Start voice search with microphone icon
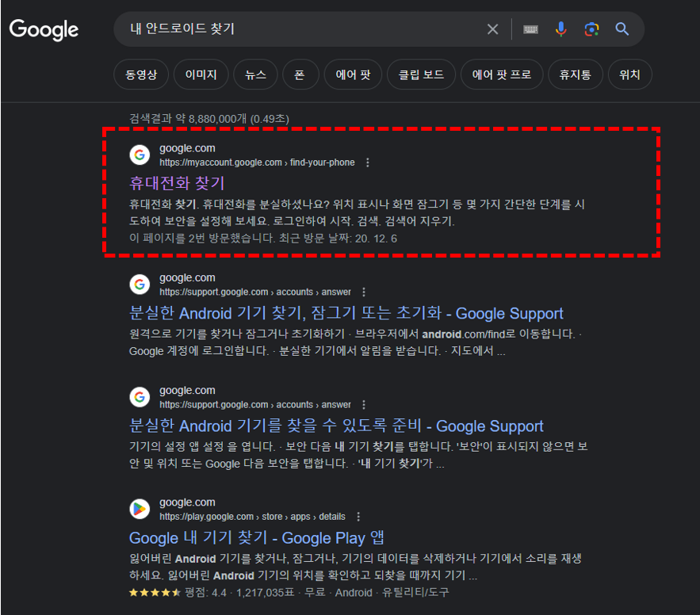The width and height of the screenshot is (700, 615). [x=560, y=29]
